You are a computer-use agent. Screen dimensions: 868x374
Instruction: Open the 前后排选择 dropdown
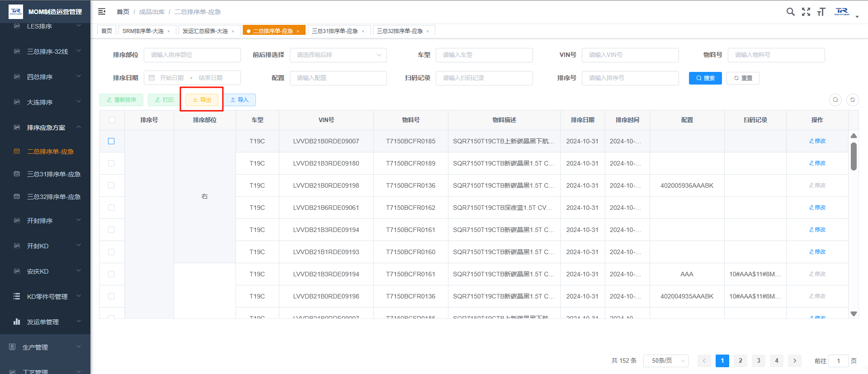click(x=338, y=55)
